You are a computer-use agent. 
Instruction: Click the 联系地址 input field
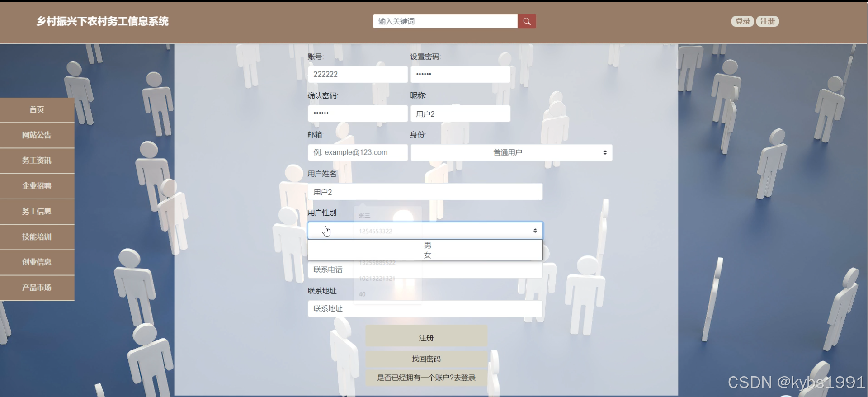(x=425, y=309)
